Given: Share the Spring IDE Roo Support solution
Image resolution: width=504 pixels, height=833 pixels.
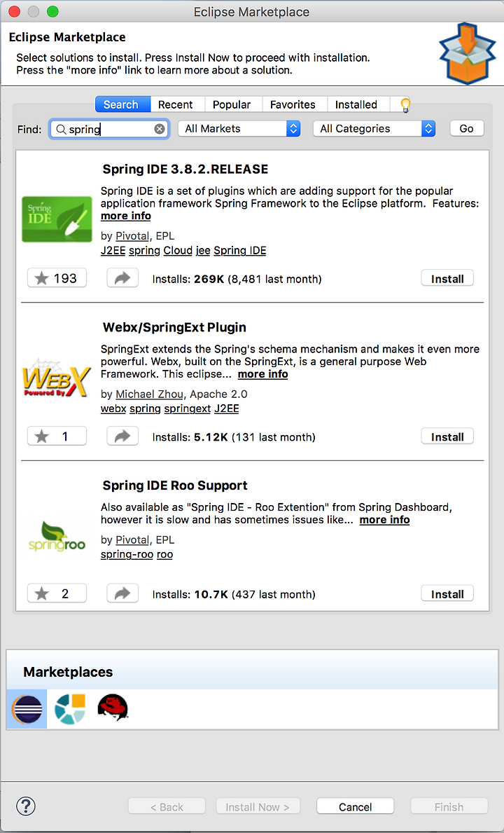Looking at the screenshot, I should point(122,593).
